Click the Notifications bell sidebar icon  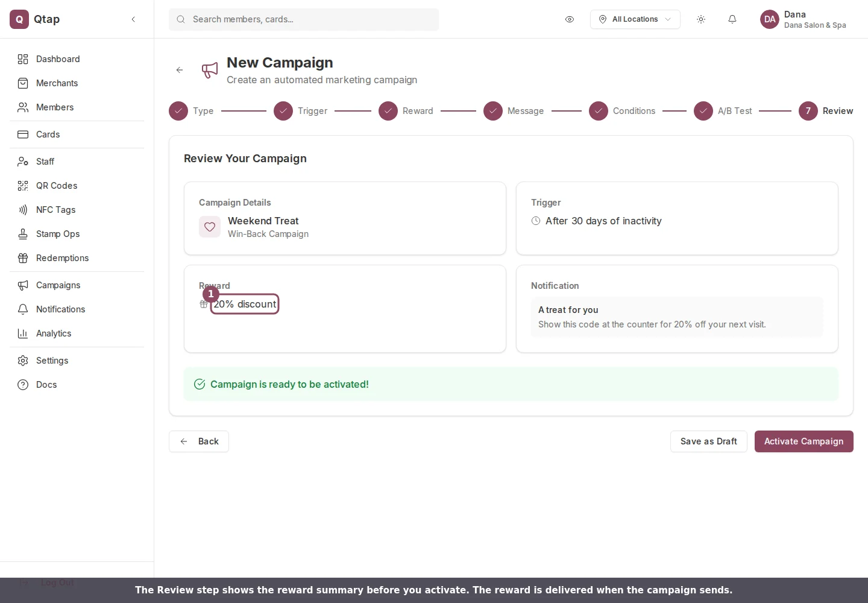coord(23,309)
